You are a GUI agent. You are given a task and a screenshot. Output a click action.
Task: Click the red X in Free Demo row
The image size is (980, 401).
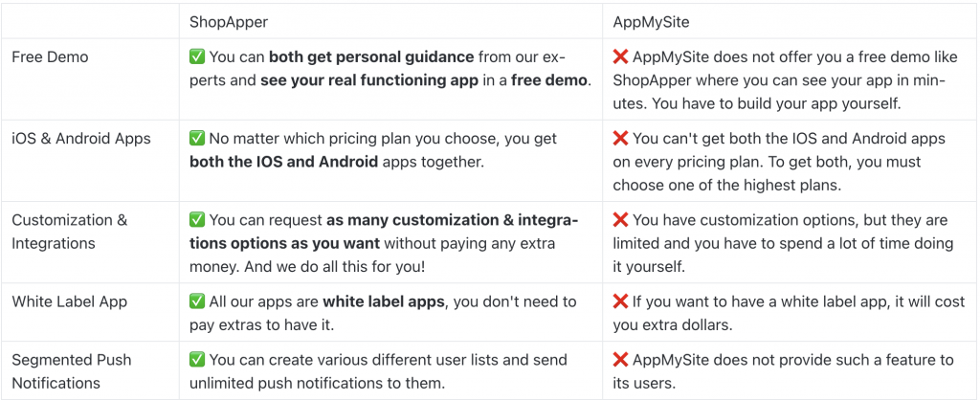coord(620,57)
